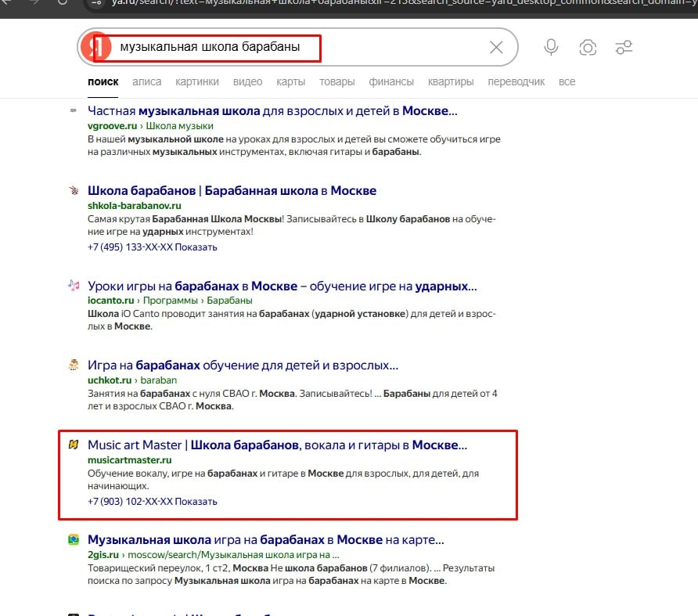This screenshot has width=698, height=616.
Task: Visit musicartmaster.ru domain link
Action: click(x=130, y=460)
